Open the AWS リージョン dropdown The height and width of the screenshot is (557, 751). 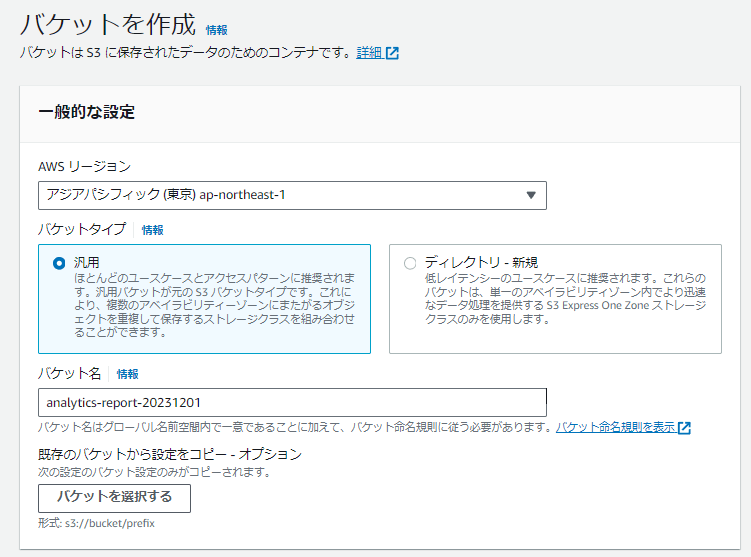pos(292,195)
